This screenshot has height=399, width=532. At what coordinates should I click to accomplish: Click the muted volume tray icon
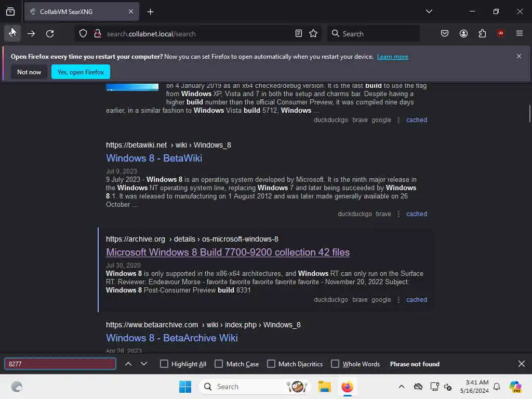tap(447, 387)
